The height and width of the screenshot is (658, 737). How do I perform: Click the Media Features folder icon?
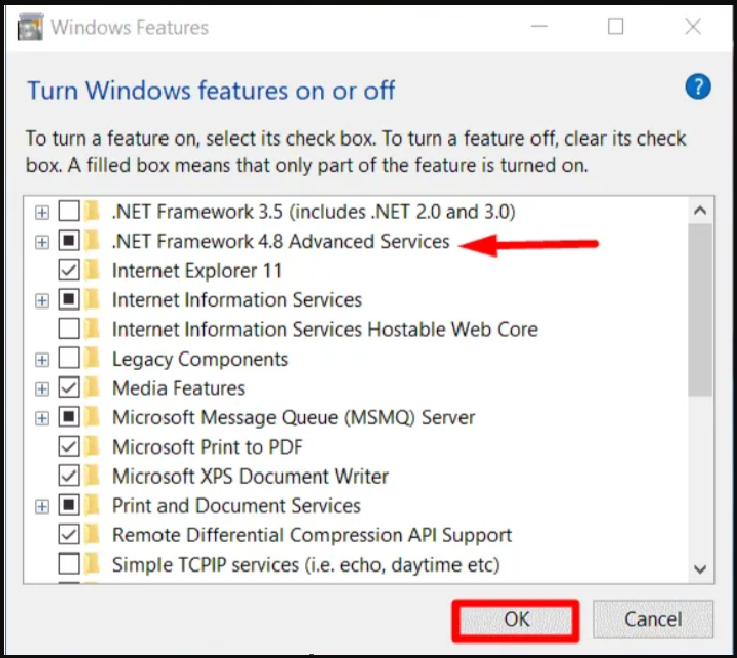coord(94,388)
